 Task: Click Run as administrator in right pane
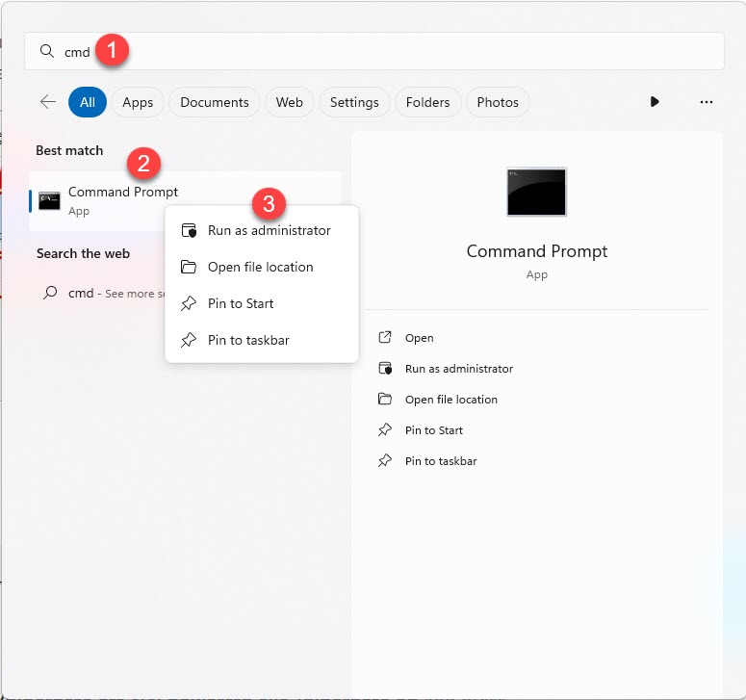click(458, 369)
